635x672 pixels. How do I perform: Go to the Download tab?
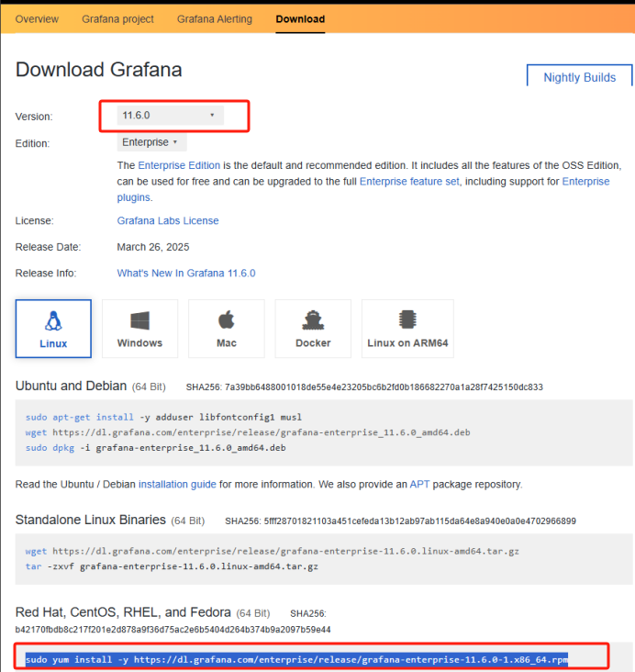(x=300, y=19)
